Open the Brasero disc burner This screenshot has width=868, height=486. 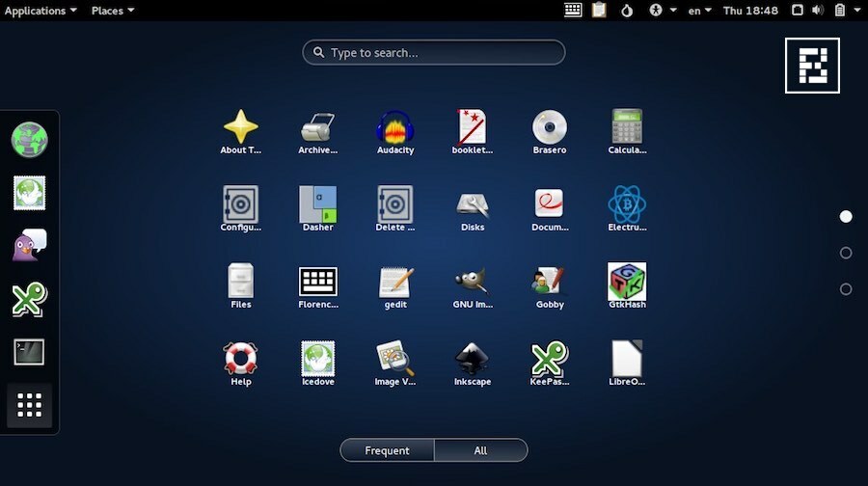point(549,129)
